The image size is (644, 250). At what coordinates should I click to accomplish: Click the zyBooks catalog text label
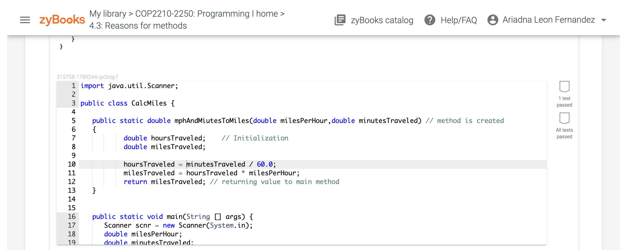(x=382, y=20)
